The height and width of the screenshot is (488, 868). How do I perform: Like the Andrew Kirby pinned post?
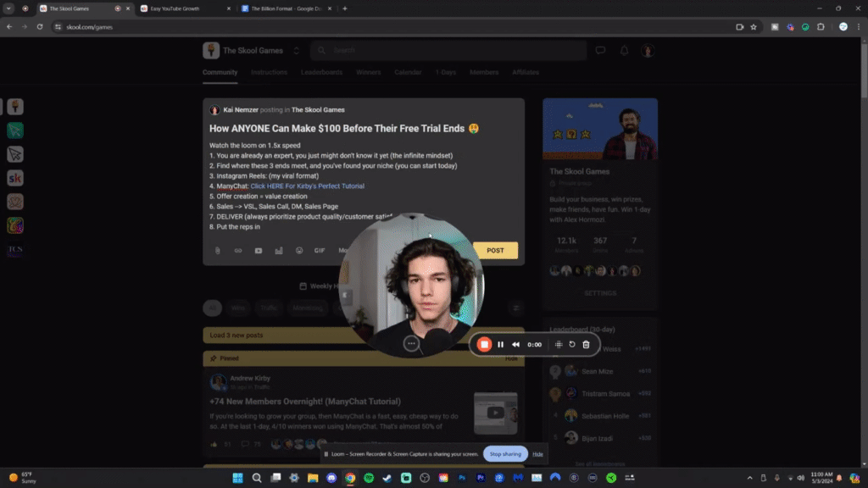[x=214, y=444]
